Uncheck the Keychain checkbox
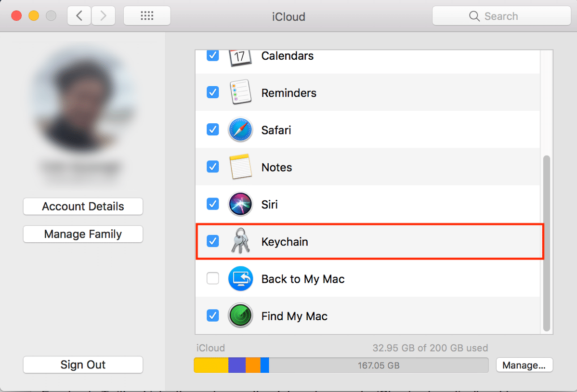Image resolution: width=577 pixels, height=392 pixels. pyautogui.click(x=213, y=241)
